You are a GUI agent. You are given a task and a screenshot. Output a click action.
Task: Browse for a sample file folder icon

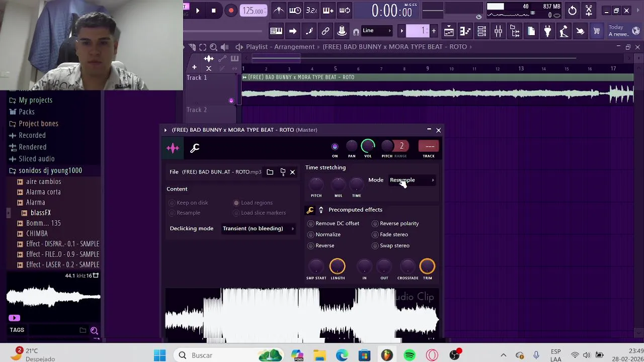pos(270,172)
